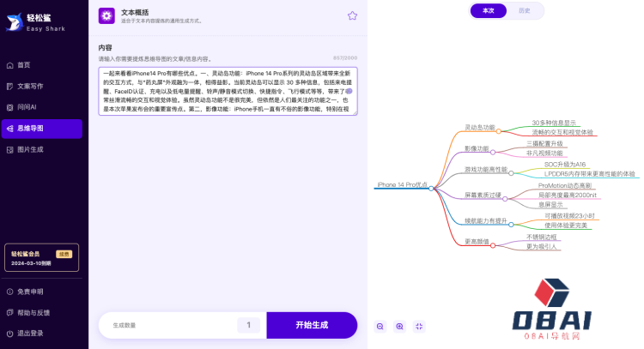The image size is (644, 349).
Task: Select the 影像功能 branch label
Action: [x=477, y=148]
